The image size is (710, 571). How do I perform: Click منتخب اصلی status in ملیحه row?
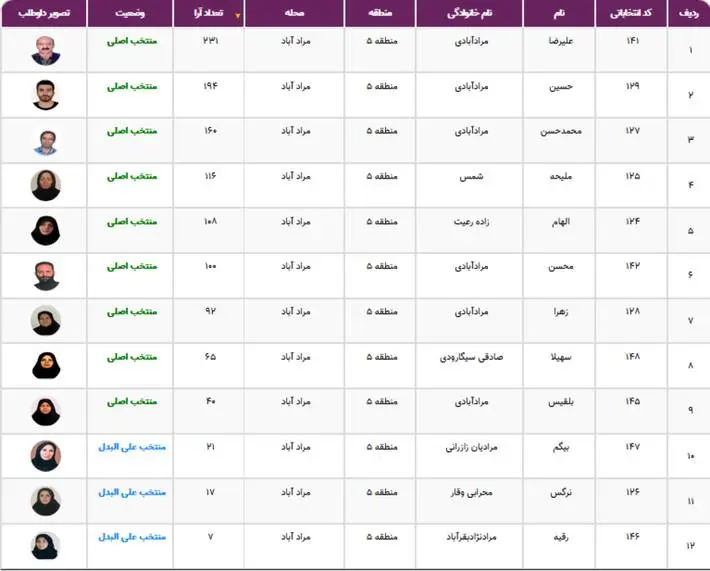pyautogui.click(x=132, y=177)
